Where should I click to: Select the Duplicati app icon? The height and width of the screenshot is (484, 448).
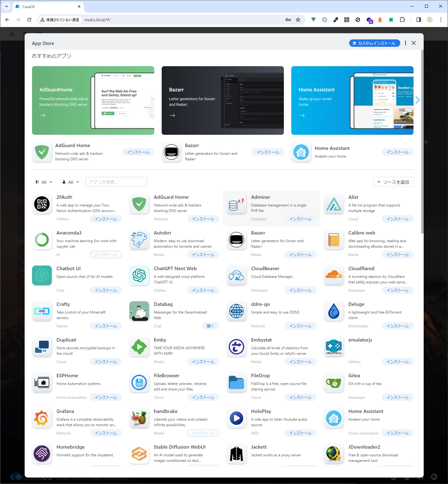point(42,347)
